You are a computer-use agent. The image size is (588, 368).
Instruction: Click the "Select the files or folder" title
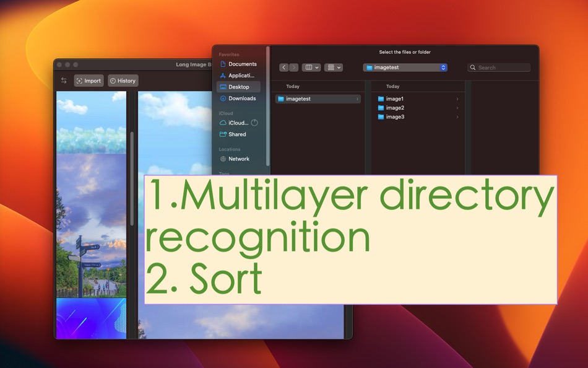click(x=405, y=52)
